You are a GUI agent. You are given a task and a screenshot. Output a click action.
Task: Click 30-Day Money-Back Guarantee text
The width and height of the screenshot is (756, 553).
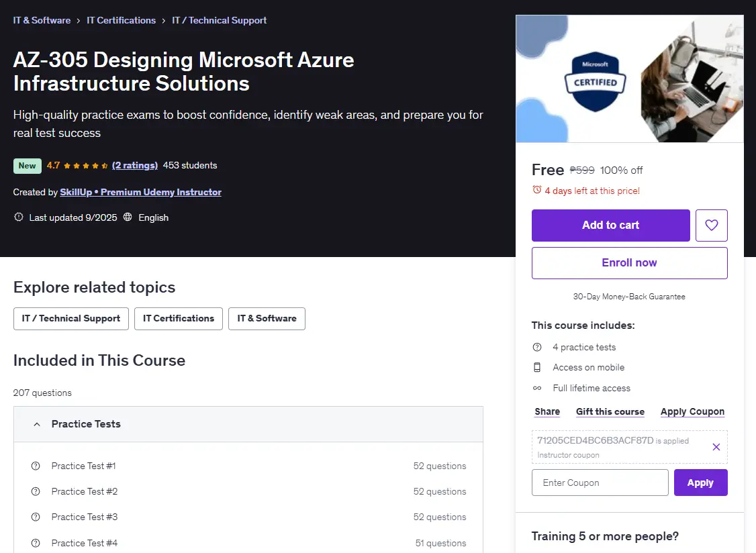(629, 297)
